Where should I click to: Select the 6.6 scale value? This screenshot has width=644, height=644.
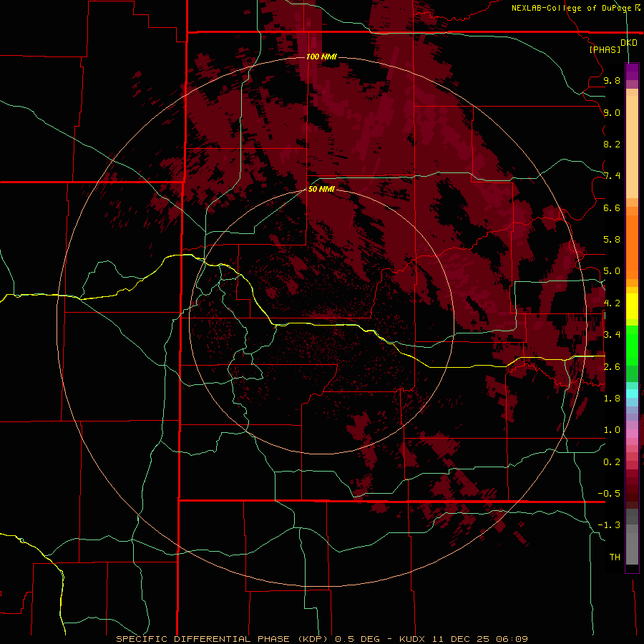(x=612, y=208)
